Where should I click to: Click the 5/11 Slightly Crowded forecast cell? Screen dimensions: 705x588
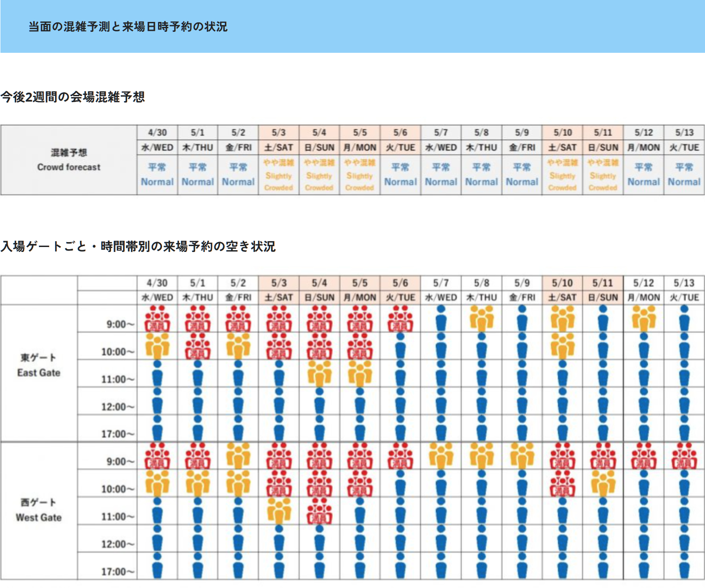[x=603, y=175]
